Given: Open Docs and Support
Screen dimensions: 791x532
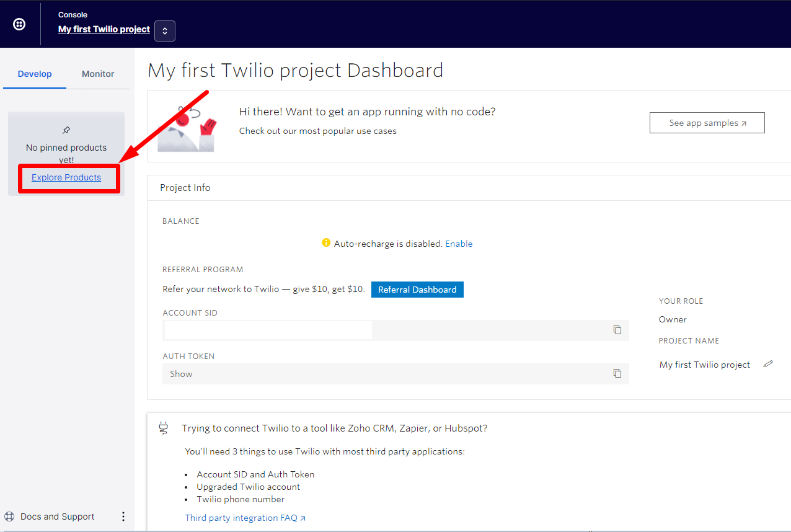Looking at the screenshot, I should (58, 516).
